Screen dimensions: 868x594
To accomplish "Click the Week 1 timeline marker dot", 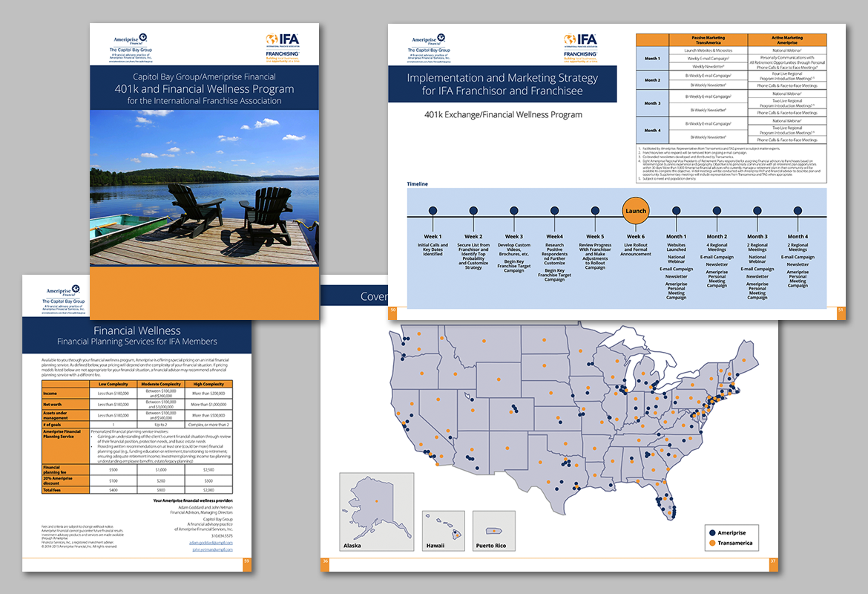I will pos(433,211).
